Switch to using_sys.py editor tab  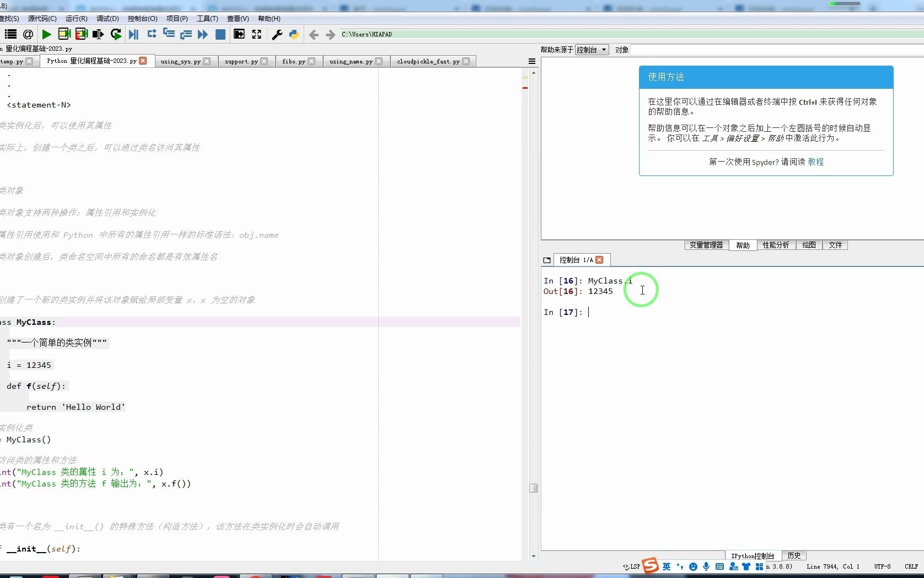[180, 61]
